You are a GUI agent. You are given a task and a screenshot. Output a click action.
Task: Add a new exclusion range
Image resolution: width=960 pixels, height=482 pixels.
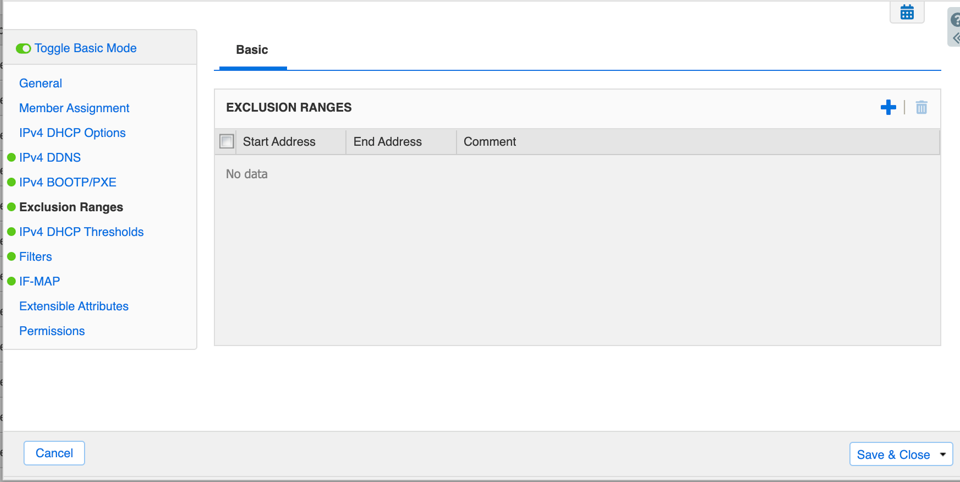pyautogui.click(x=888, y=107)
